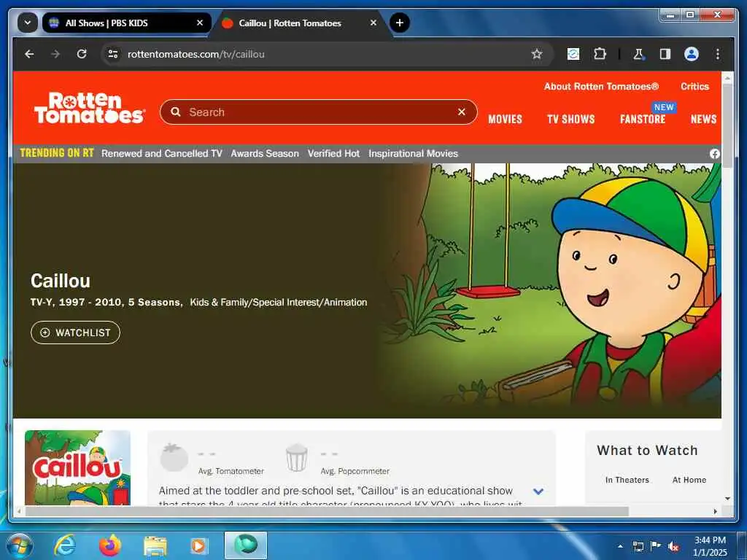The height and width of the screenshot is (560, 747).
Task: Click the browser back arrow
Action: (x=29, y=54)
